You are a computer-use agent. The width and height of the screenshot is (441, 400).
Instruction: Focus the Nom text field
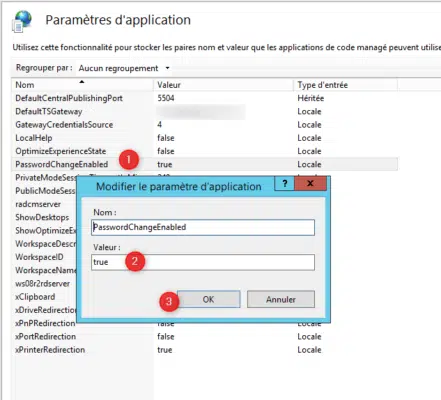click(203, 227)
